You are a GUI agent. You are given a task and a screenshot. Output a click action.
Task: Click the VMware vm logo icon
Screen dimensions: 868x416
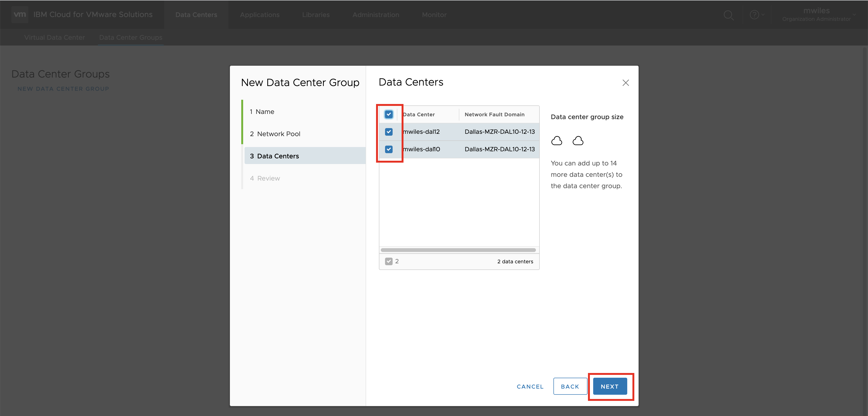tap(20, 14)
